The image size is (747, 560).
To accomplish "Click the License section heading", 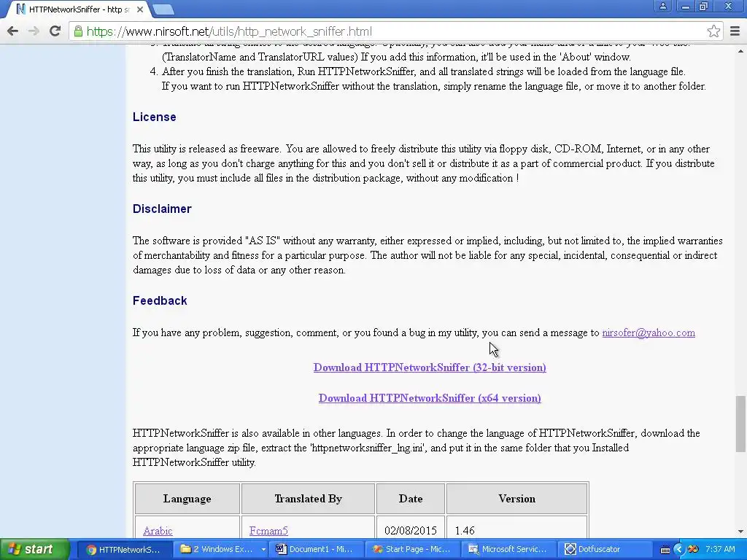I will [x=155, y=117].
